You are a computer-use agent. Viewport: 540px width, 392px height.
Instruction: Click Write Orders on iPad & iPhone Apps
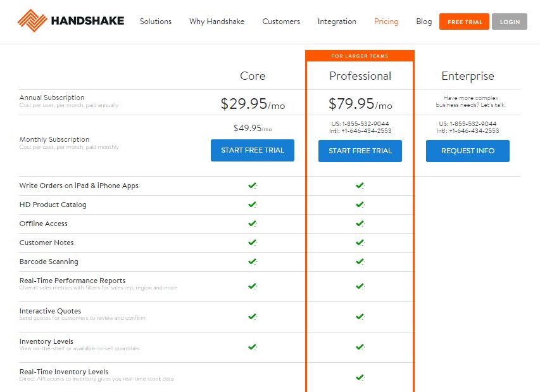[79, 186]
